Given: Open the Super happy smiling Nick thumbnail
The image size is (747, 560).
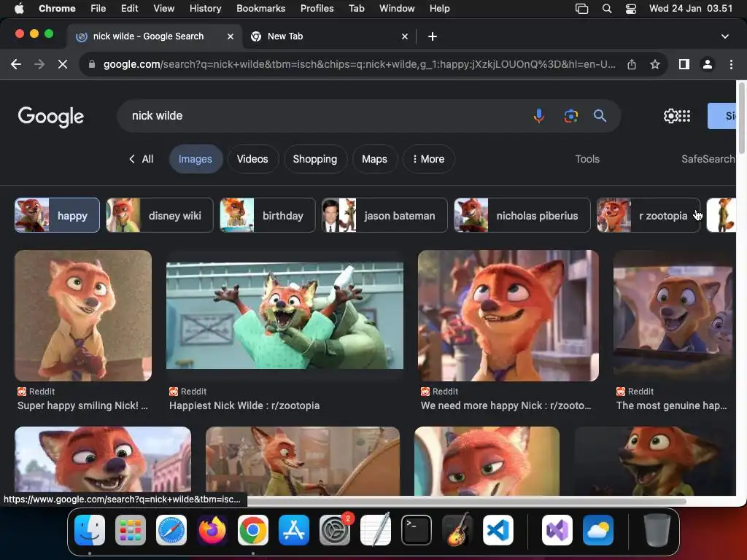Looking at the screenshot, I should pyautogui.click(x=83, y=316).
